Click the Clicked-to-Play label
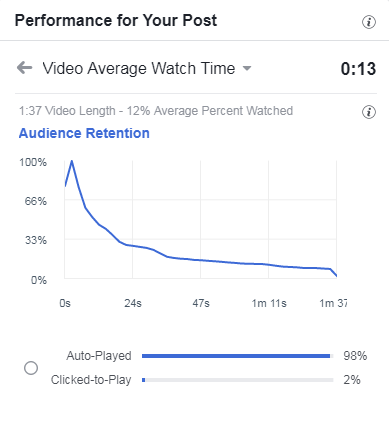This screenshot has height=445, width=389. [x=91, y=380]
